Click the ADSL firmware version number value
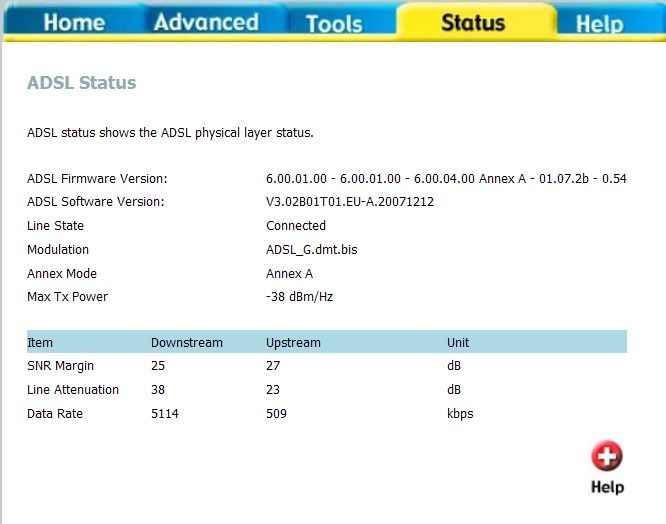The image size is (666, 524). (x=446, y=178)
